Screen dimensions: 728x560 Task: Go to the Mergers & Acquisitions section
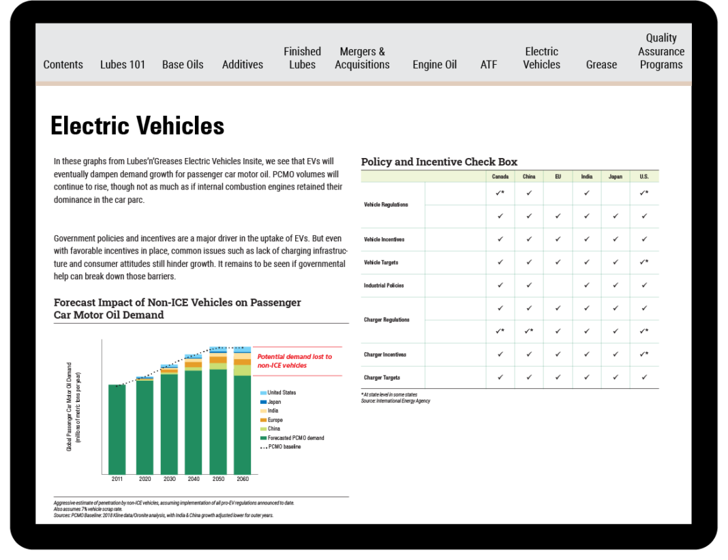click(362, 58)
